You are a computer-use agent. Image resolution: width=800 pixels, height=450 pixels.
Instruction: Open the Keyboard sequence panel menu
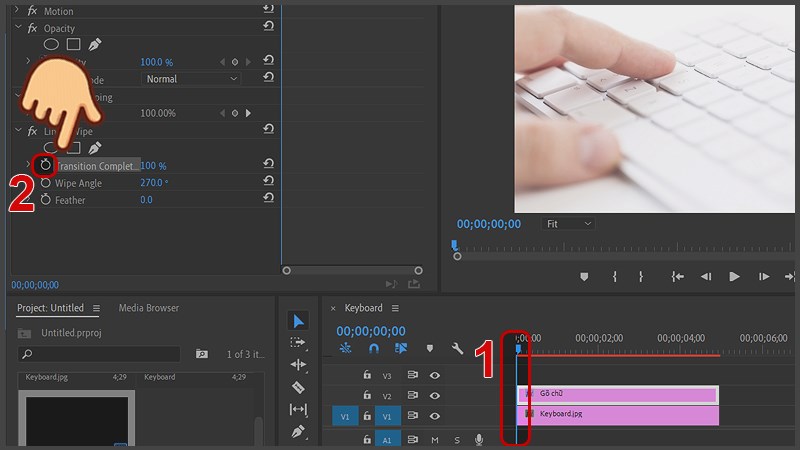tap(395, 308)
